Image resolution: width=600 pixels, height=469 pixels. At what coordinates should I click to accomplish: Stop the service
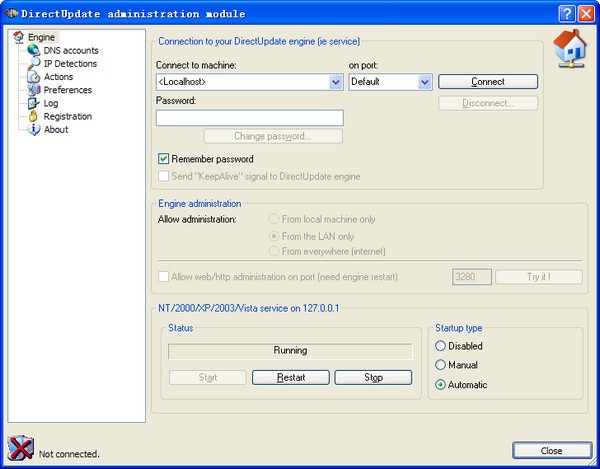(x=373, y=378)
